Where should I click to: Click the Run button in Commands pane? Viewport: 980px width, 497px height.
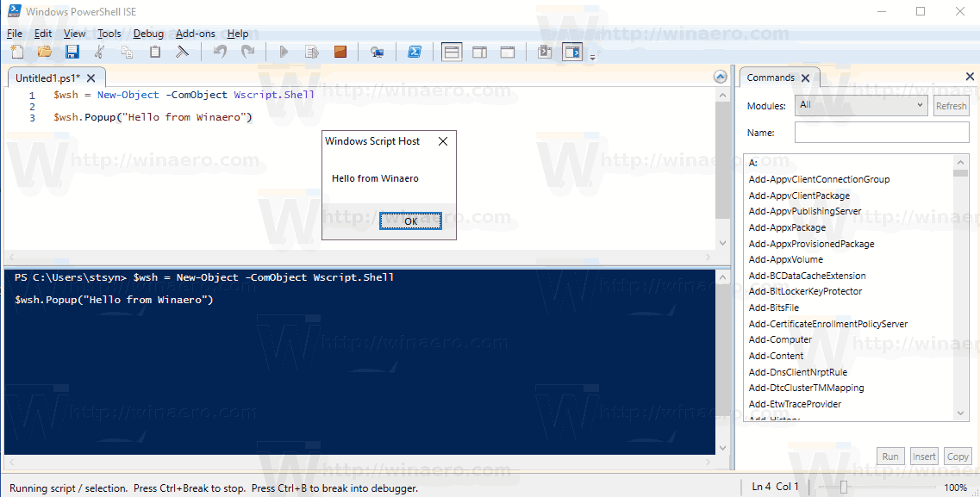tap(890, 457)
